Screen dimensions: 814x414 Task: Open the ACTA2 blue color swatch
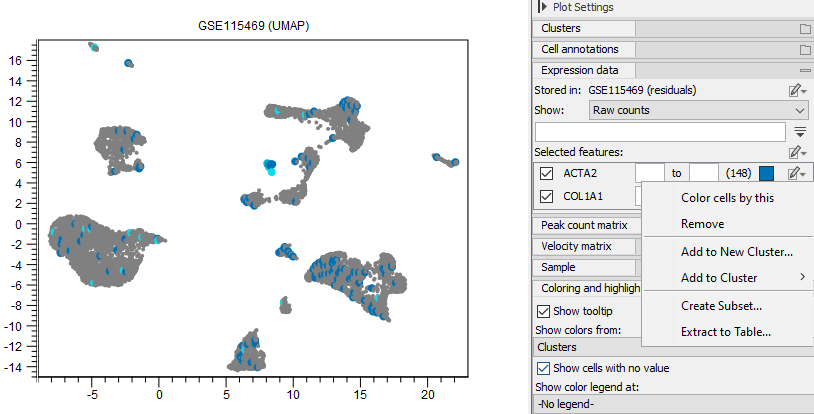[766, 173]
